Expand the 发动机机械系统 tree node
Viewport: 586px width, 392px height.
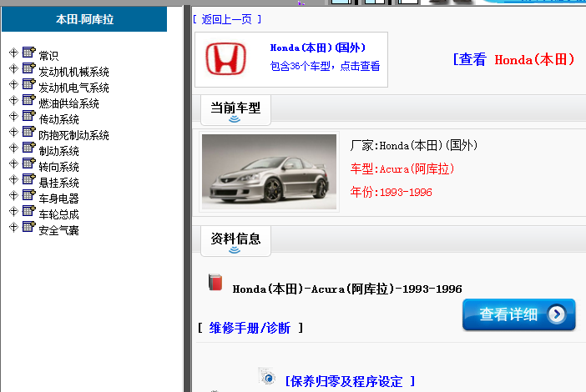[x=13, y=68]
